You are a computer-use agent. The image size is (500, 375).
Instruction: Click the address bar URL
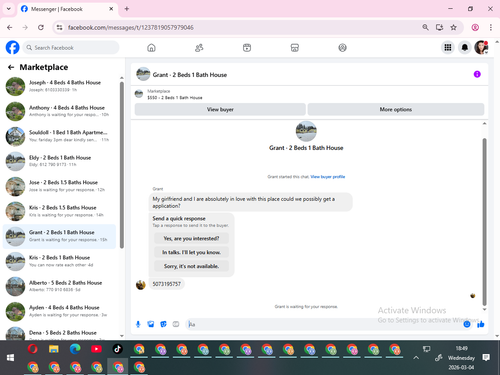(131, 27)
